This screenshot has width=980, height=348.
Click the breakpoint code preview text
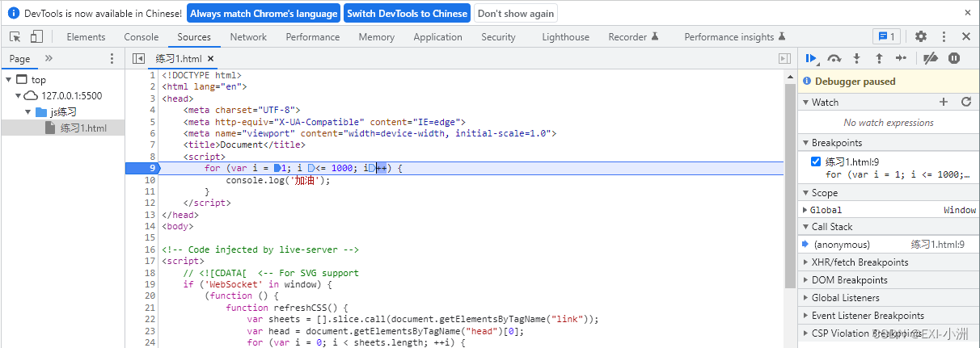(898, 174)
